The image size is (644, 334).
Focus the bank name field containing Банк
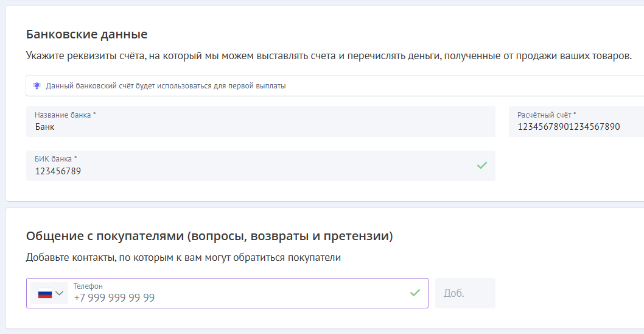coord(261,127)
